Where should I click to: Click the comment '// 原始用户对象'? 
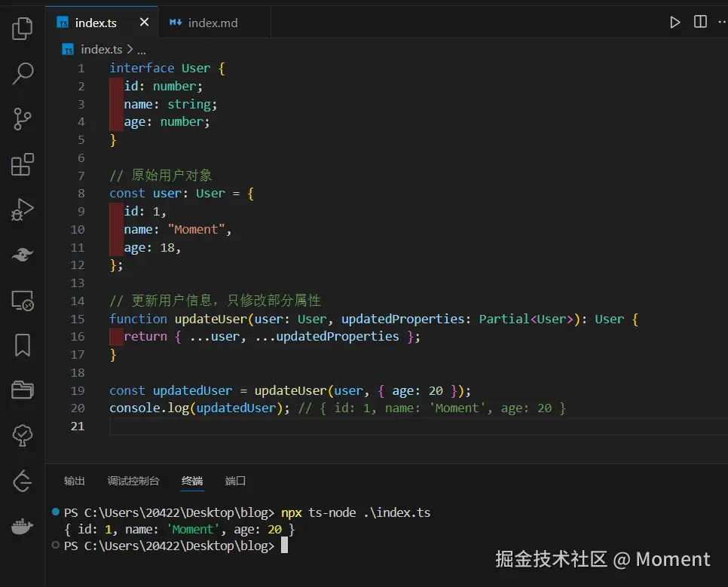161,176
